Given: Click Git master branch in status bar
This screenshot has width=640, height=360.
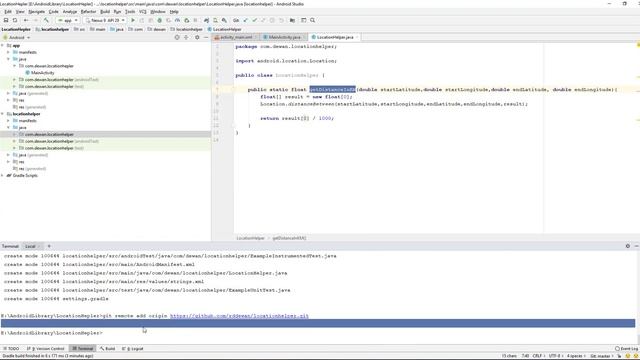Looking at the screenshot, I should (x=602, y=356).
